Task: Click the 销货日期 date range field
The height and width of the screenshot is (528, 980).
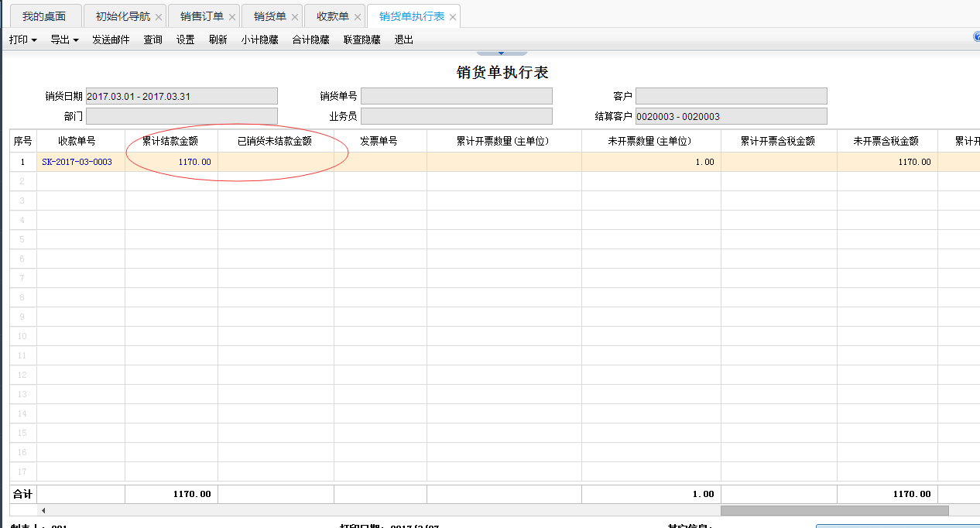Action: tap(181, 96)
